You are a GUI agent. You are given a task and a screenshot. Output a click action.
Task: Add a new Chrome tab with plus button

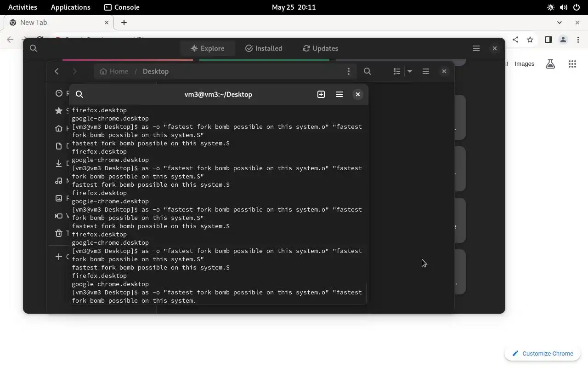point(124,23)
